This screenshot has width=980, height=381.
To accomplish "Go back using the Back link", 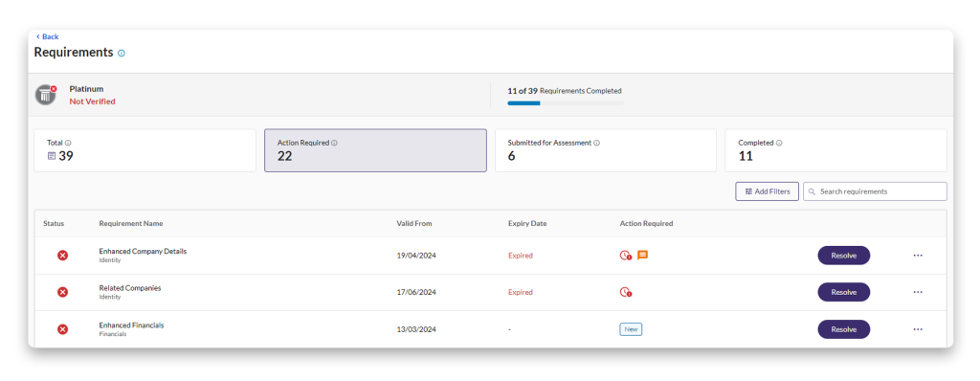I will click(48, 37).
